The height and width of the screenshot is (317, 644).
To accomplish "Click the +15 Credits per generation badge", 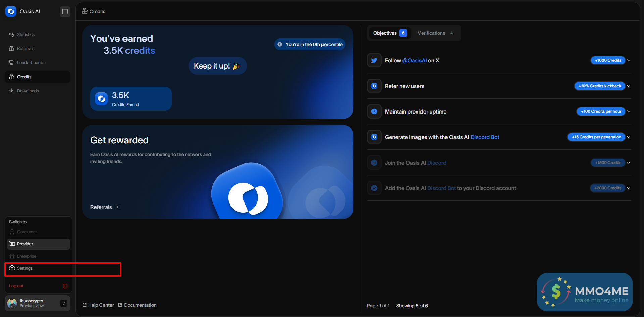I will [596, 137].
